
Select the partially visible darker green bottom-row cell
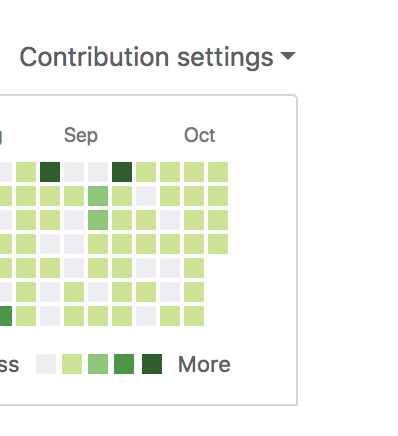pyautogui.click(x=6, y=316)
